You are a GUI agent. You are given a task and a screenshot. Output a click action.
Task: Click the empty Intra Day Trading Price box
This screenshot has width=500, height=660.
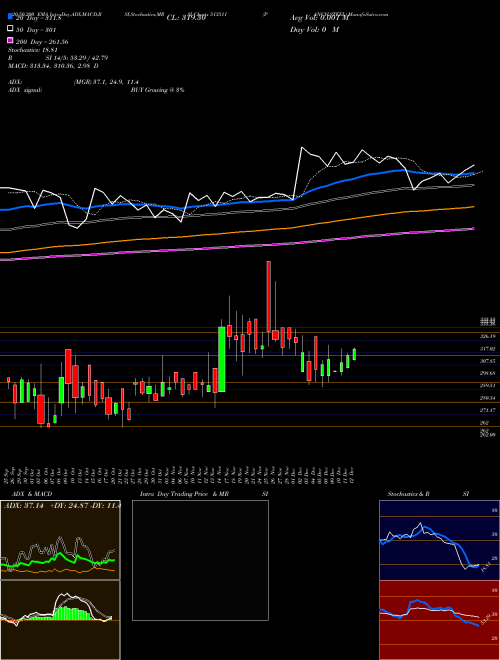click(x=200, y=560)
